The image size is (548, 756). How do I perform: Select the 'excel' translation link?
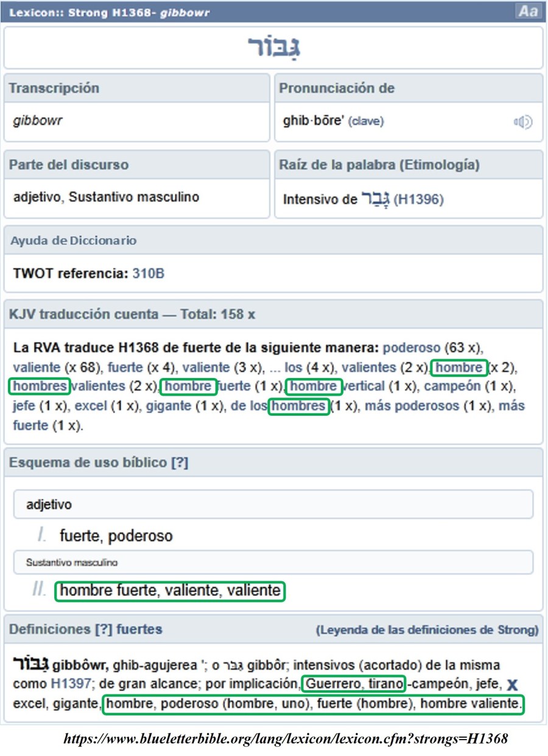90,405
